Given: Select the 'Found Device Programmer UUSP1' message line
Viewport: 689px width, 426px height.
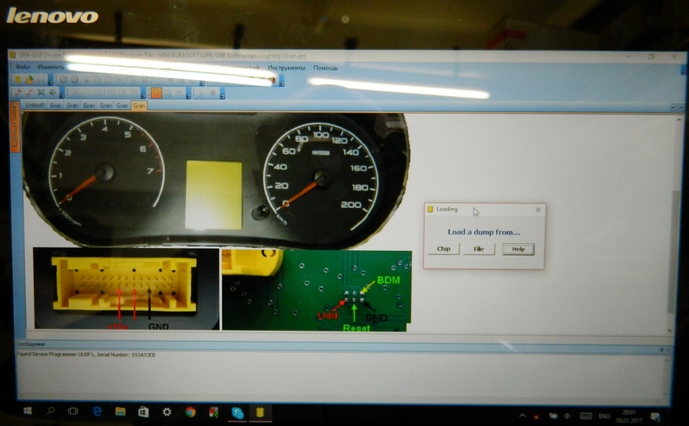Looking at the screenshot, I should [x=86, y=354].
